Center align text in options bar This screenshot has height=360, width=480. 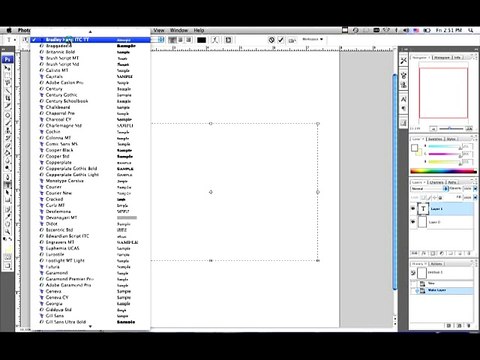click(x=181, y=40)
